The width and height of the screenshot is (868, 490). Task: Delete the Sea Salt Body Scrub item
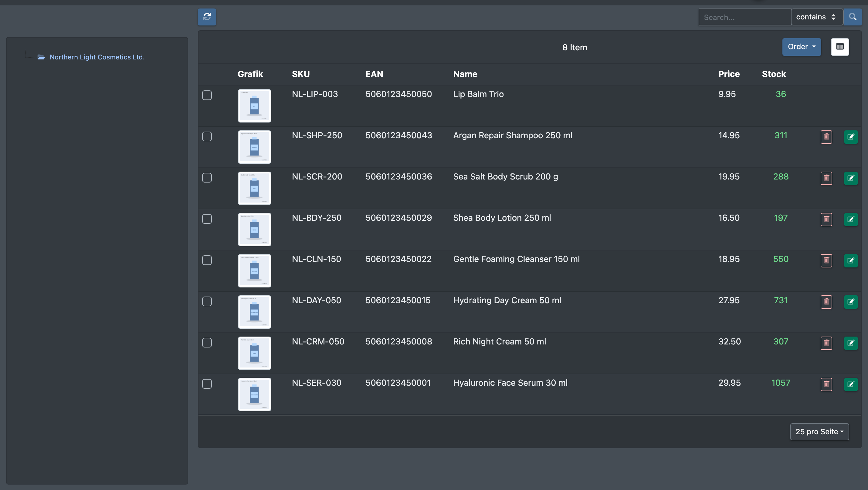tap(826, 178)
